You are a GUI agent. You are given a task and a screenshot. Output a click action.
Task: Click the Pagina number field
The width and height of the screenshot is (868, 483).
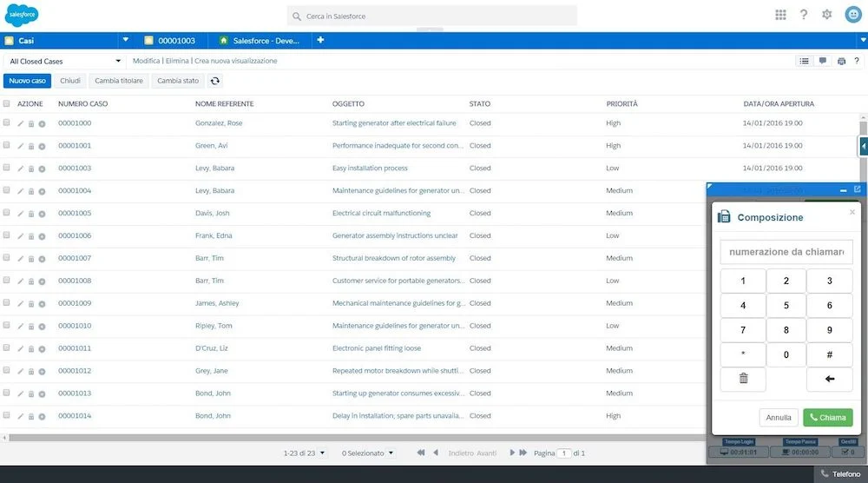click(563, 453)
